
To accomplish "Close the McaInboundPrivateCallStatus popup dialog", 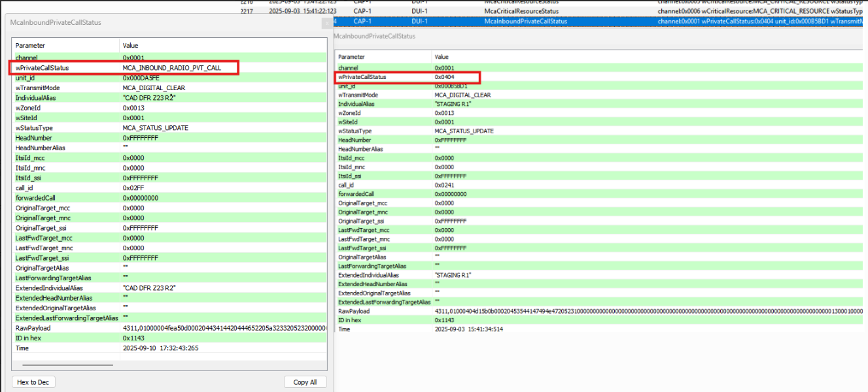I will pyautogui.click(x=326, y=24).
